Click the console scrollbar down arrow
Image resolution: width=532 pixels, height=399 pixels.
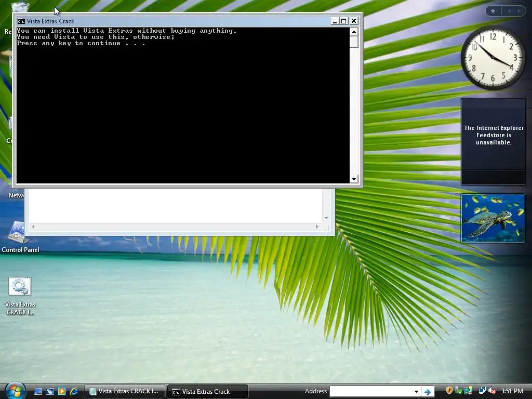[x=354, y=179]
